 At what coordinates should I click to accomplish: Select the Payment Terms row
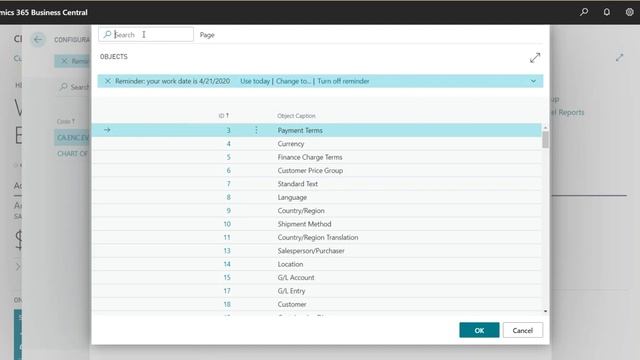tap(317, 130)
